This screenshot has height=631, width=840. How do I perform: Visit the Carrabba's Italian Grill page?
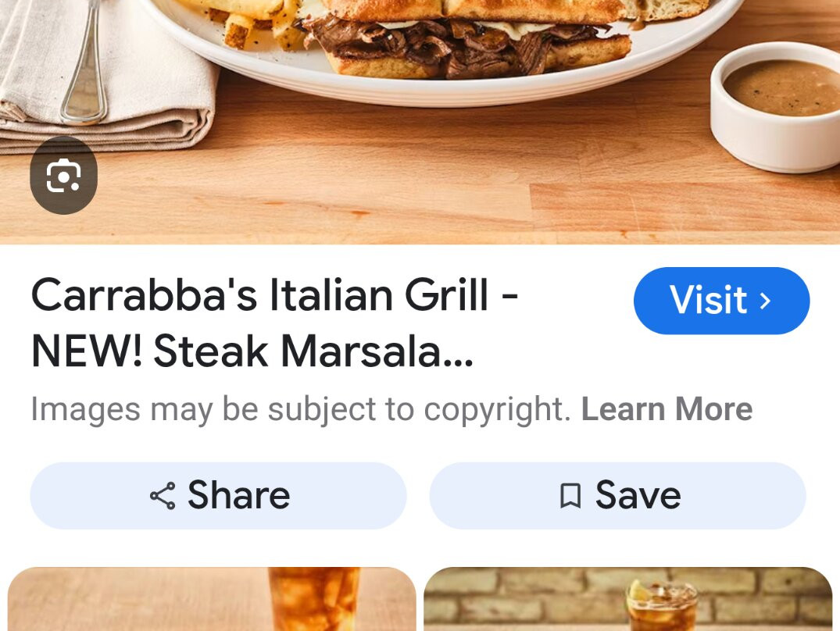[721, 301]
